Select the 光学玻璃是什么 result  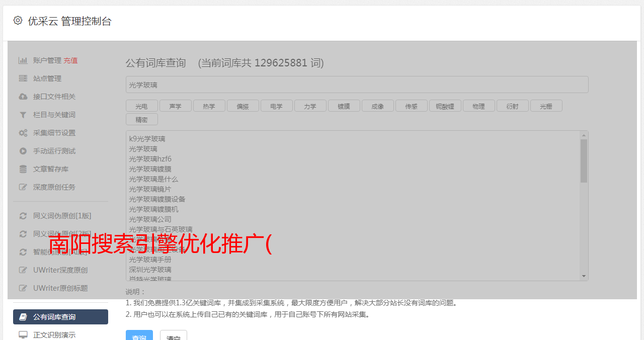pyautogui.click(x=153, y=179)
